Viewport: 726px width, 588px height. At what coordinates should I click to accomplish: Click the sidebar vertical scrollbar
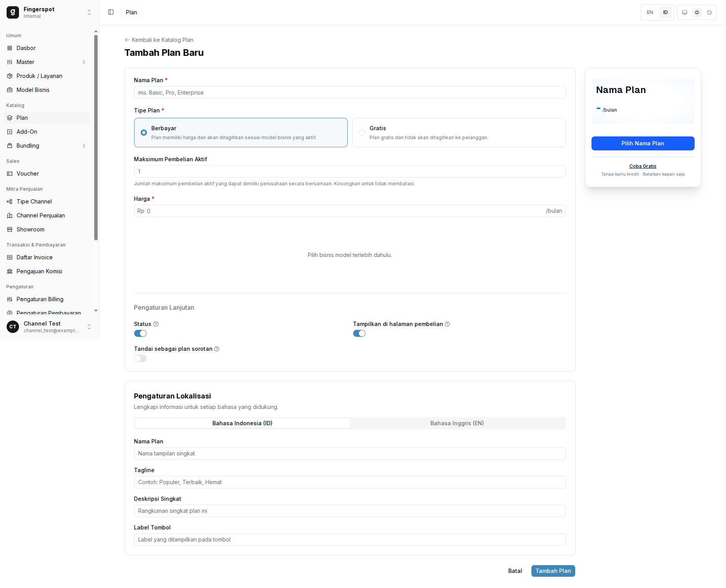click(x=96, y=138)
